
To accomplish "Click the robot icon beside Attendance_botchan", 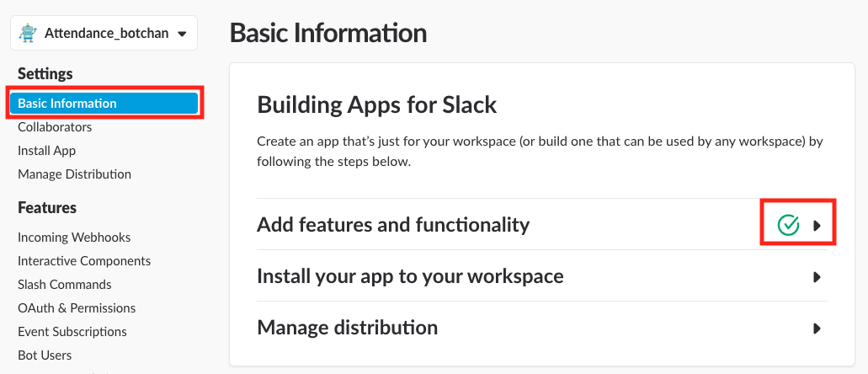I will [29, 33].
